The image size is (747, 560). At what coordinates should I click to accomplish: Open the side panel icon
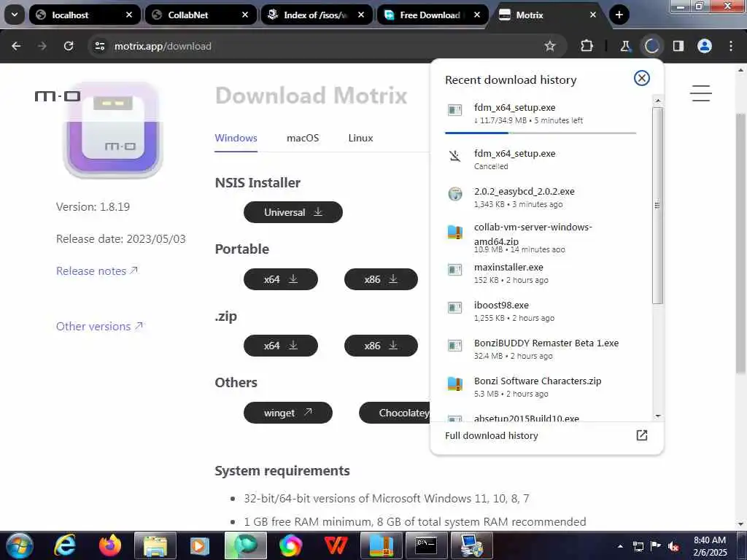click(678, 46)
